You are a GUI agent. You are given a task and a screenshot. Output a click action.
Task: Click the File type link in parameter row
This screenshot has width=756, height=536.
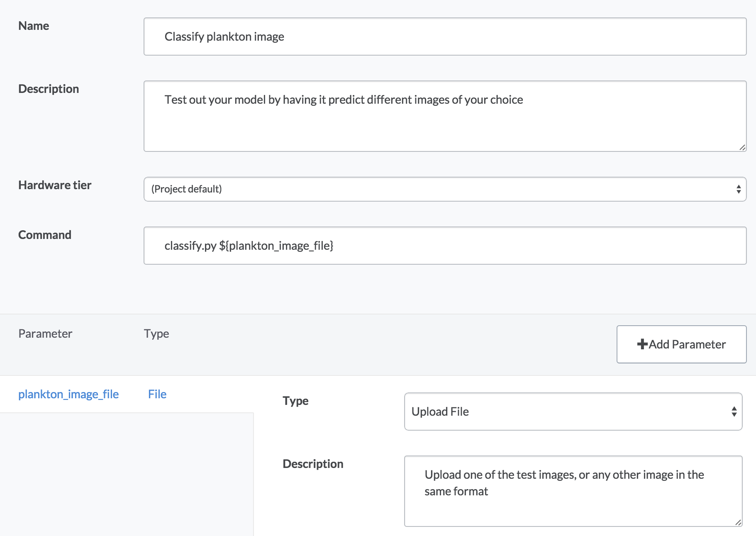pos(157,394)
